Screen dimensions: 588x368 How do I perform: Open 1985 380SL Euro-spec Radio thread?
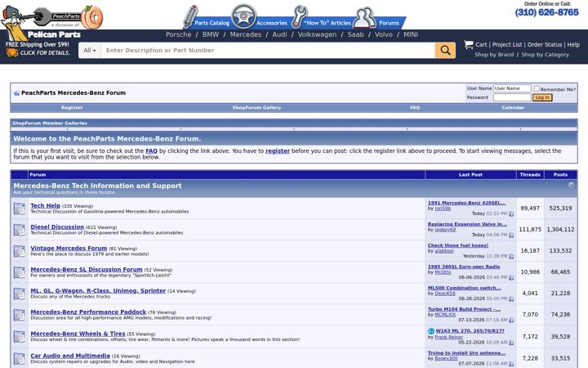click(x=464, y=267)
